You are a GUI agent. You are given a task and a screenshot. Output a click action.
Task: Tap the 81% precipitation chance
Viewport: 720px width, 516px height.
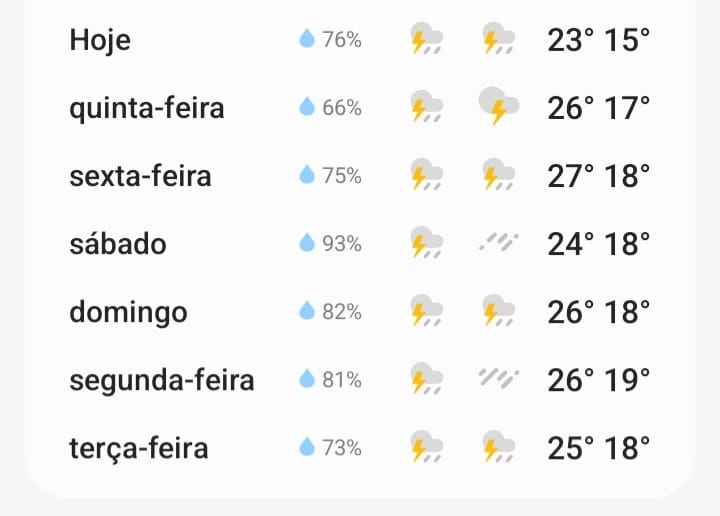(x=342, y=380)
